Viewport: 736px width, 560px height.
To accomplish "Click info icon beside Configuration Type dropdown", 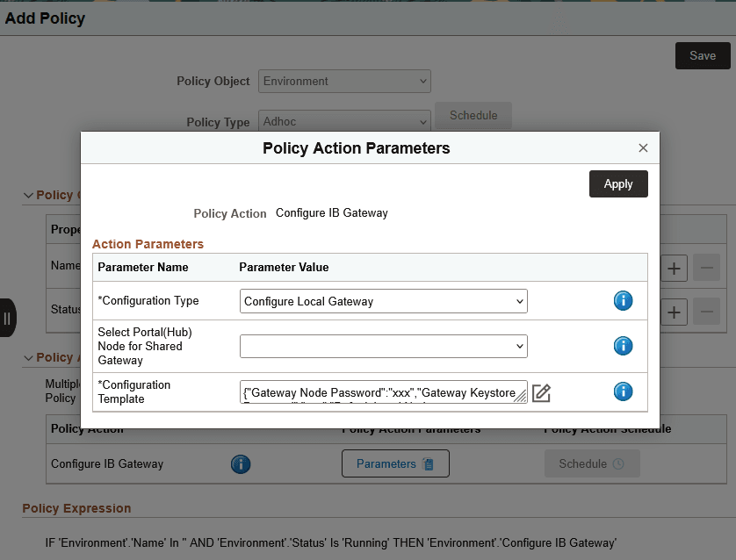I will [x=623, y=300].
